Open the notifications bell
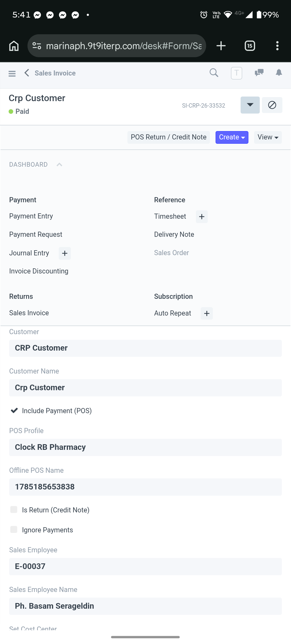Screen dimensions: 291x644 point(279,73)
